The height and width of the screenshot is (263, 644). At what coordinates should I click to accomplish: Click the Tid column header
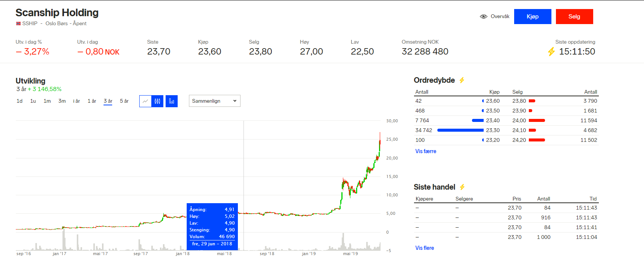point(593,199)
